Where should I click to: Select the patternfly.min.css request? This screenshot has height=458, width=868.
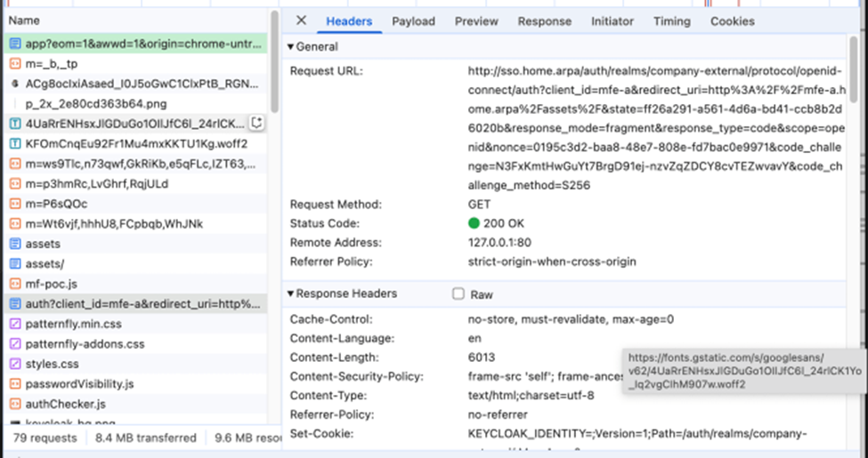click(x=135, y=324)
